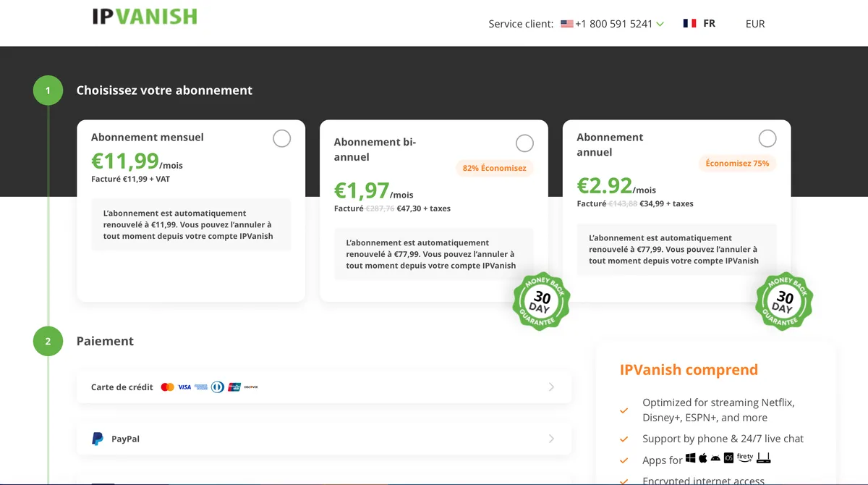
Task: Click the Android app icon
Action: (x=715, y=458)
